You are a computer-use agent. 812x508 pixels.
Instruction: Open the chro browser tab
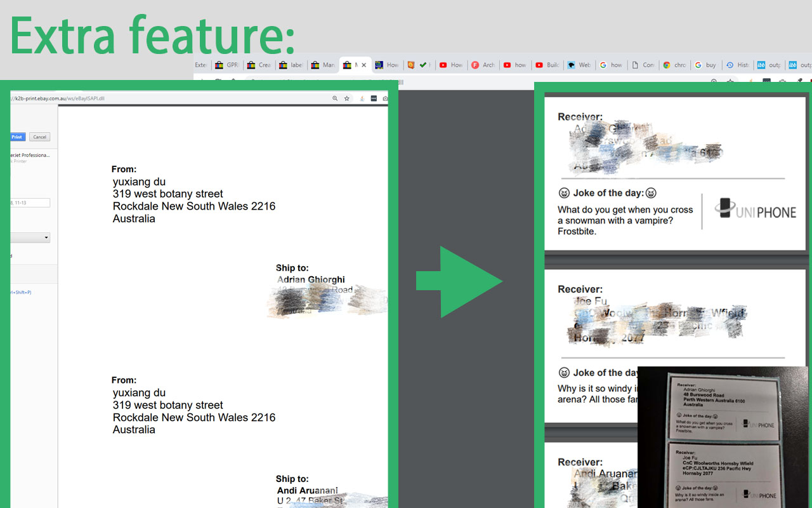(676, 65)
